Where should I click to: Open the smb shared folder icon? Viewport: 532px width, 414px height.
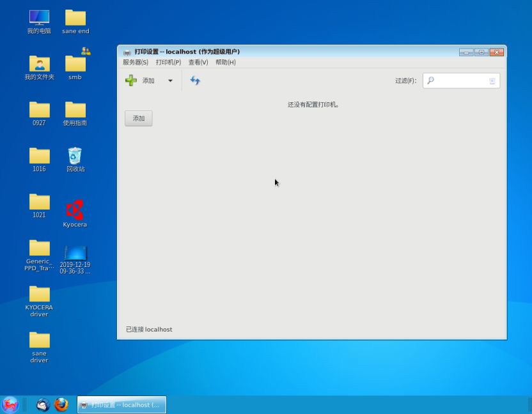point(75,64)
